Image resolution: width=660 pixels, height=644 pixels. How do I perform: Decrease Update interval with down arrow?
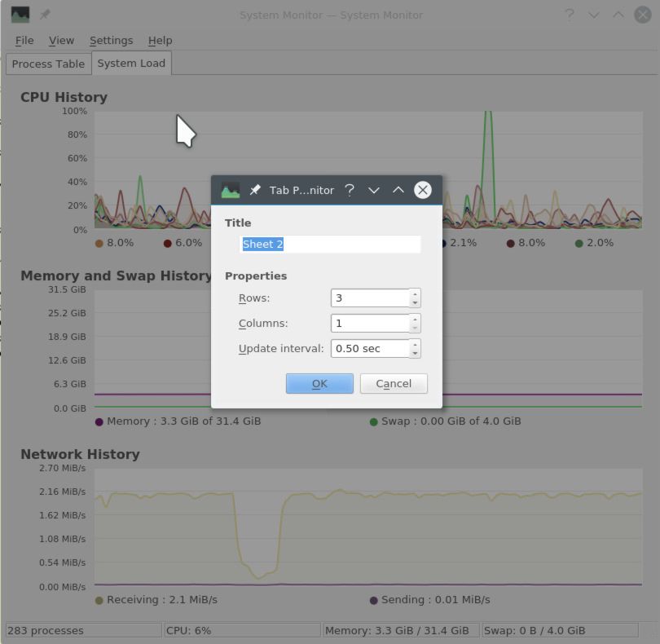(x=415, y=353)
